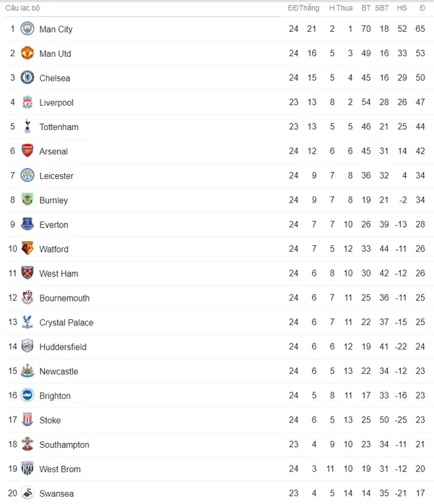Click the Man City club crest
The height and width of the screenshot is (504, 434).
pyautogui.click(x=27, y=28)
